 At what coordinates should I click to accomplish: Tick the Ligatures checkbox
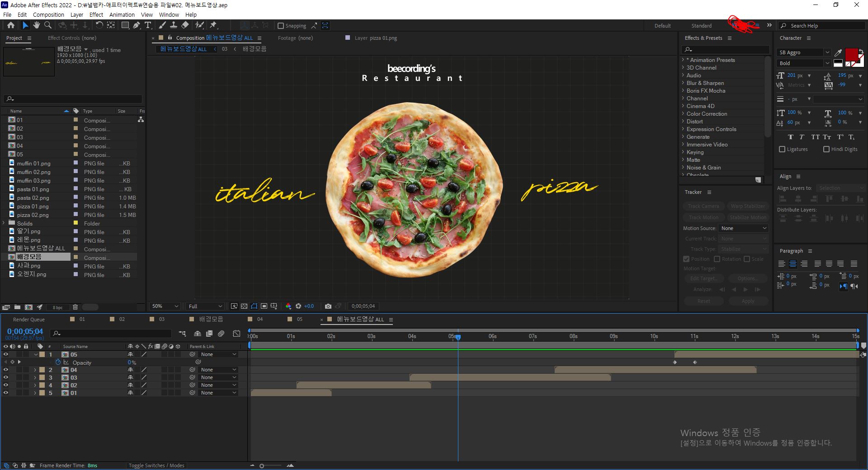[x=782, y=149]
